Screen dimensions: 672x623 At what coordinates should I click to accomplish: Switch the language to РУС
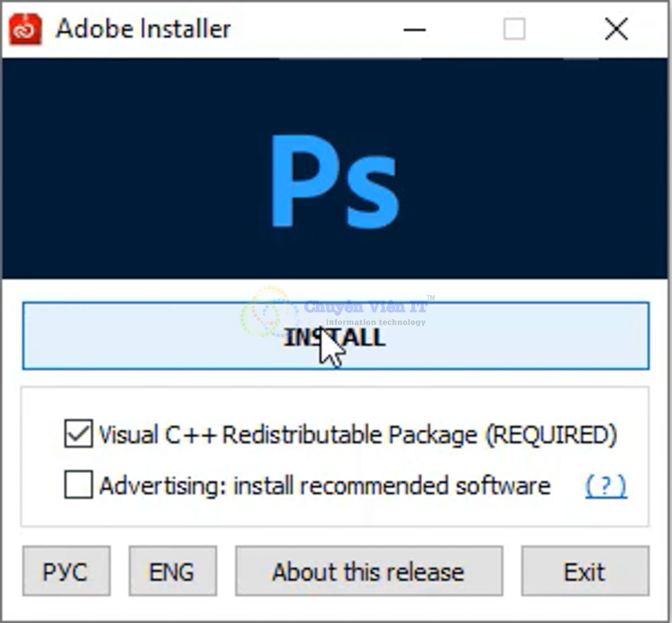pyautogui.click(x=66, y=571)
